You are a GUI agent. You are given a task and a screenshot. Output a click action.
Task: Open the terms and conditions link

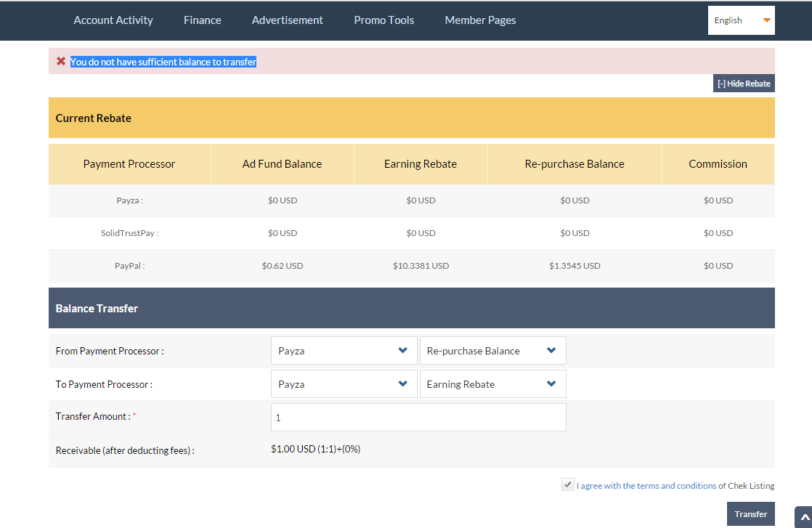(x=646, y=486)
